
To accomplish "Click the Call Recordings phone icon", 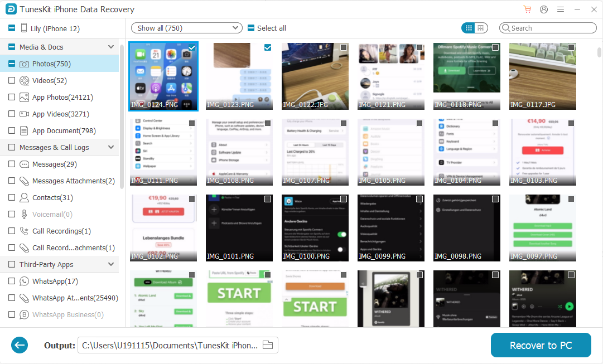I will 24,231.
